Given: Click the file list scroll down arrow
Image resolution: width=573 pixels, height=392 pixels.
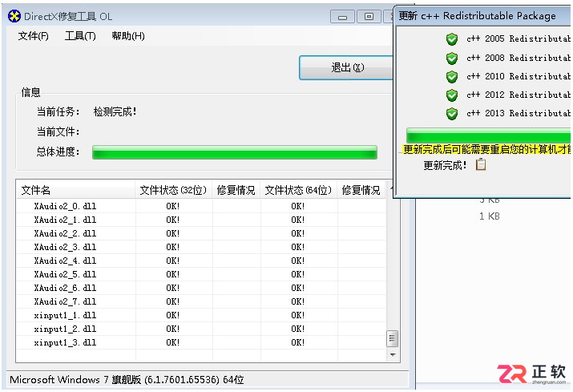Looking at the screenshot, I should (393, 354).
